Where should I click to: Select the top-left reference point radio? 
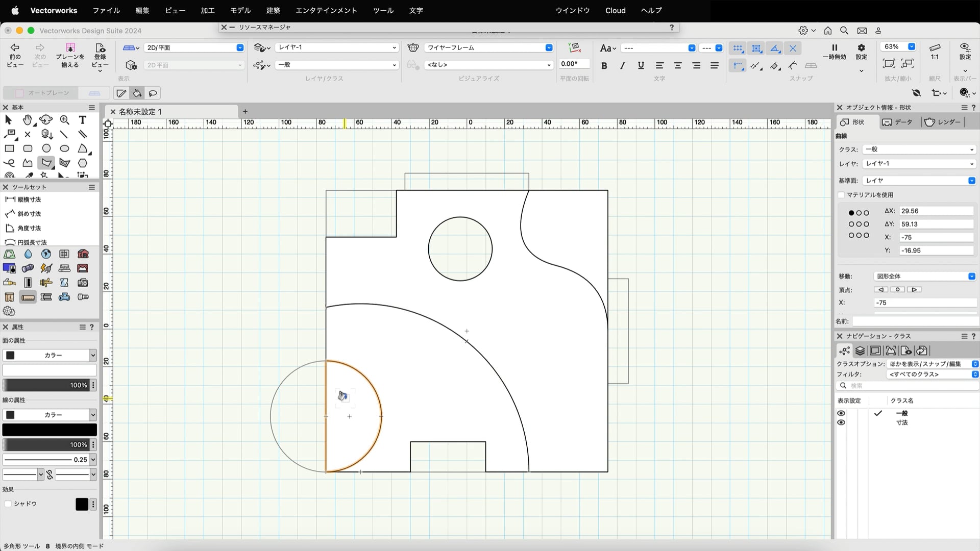click(851, 213)
